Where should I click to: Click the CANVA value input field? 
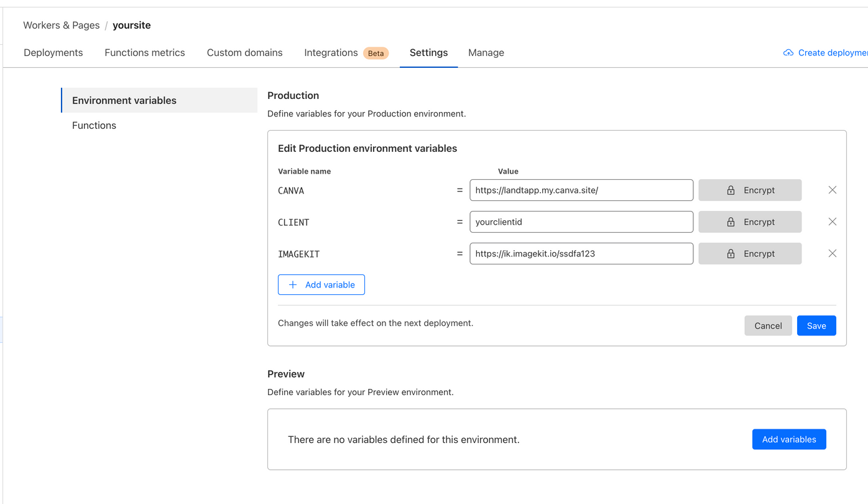point(581,190)
